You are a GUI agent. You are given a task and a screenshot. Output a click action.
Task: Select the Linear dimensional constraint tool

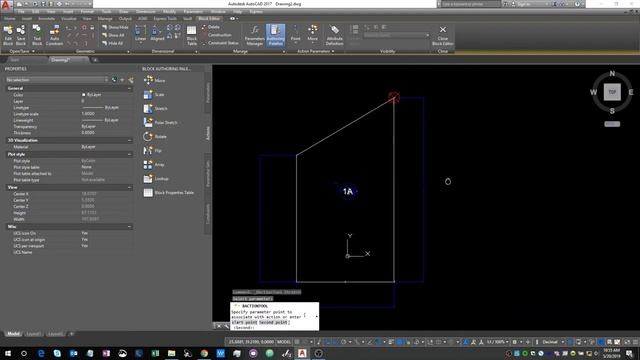(140, 33)
